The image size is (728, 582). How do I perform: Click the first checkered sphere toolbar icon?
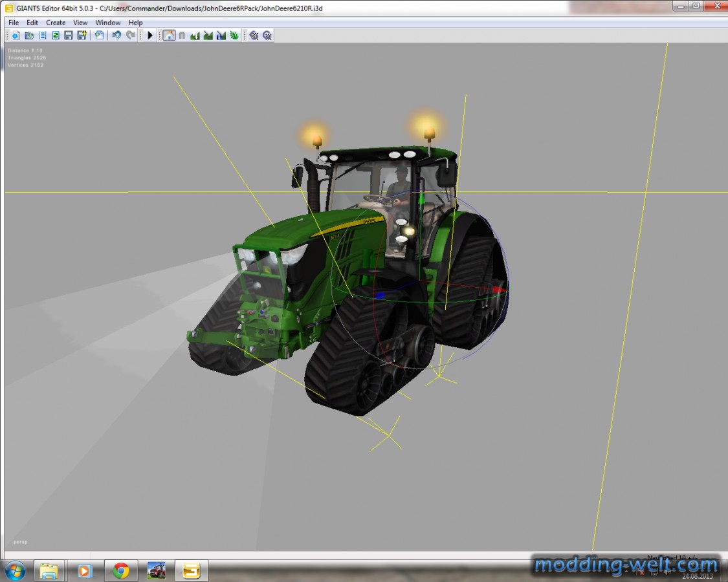(x=254, y=36)
